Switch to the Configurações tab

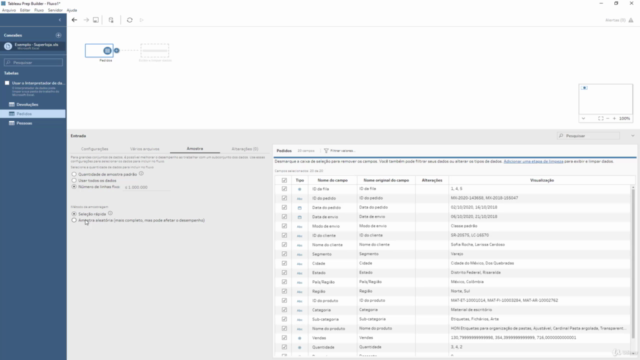(95, 149)
